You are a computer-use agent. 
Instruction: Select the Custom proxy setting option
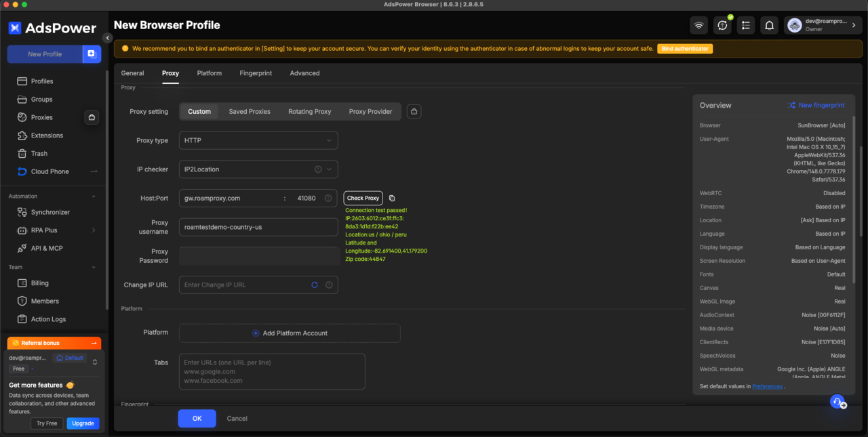199,111
